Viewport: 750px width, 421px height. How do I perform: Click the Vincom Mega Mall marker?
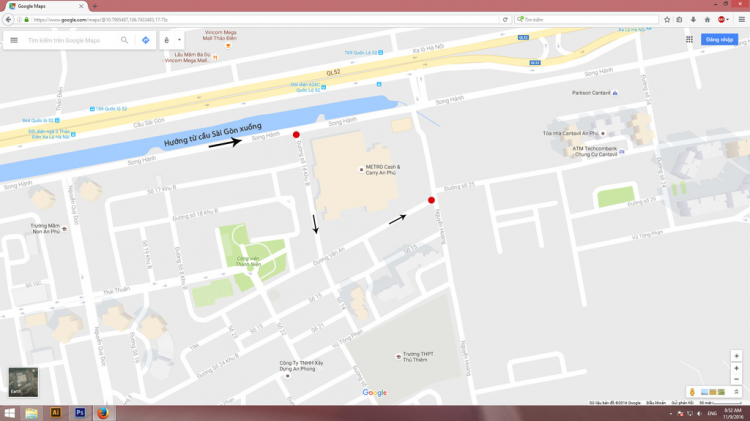(228, 45)
